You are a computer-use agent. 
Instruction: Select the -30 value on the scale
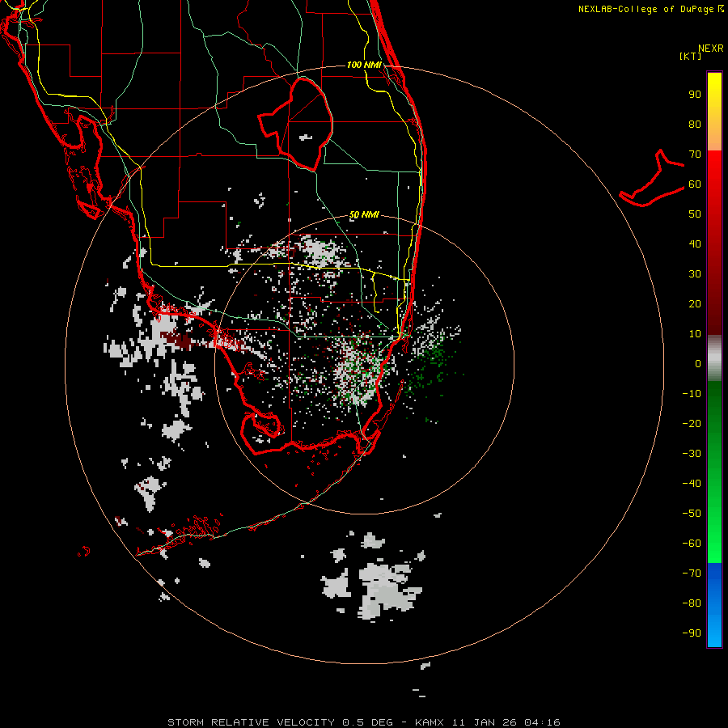tap(692, 454)
